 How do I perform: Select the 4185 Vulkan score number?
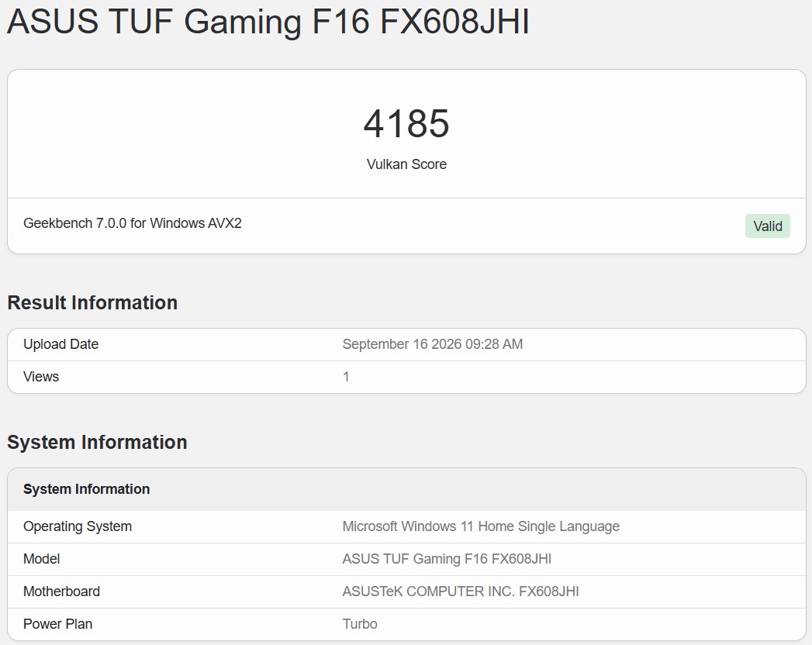[x=406, y=124]
